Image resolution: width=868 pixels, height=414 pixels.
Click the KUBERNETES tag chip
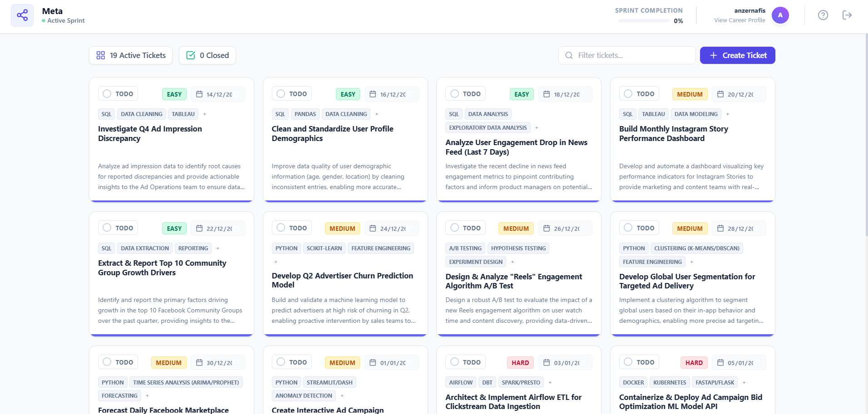pos(670,383)
